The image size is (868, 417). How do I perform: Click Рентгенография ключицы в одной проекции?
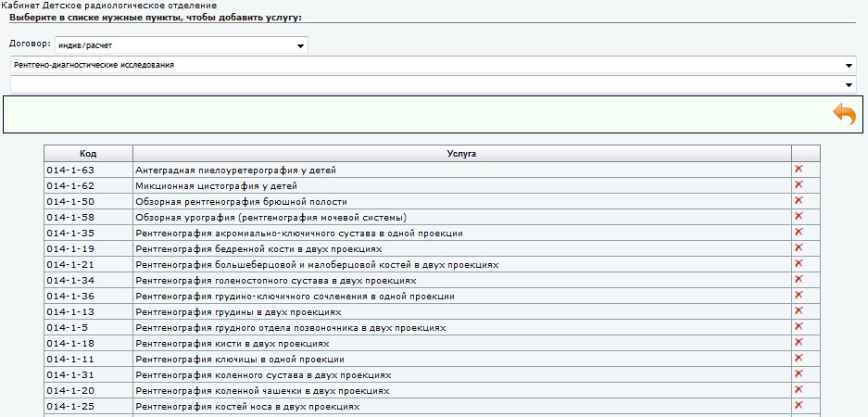click(x=240, y=360)
